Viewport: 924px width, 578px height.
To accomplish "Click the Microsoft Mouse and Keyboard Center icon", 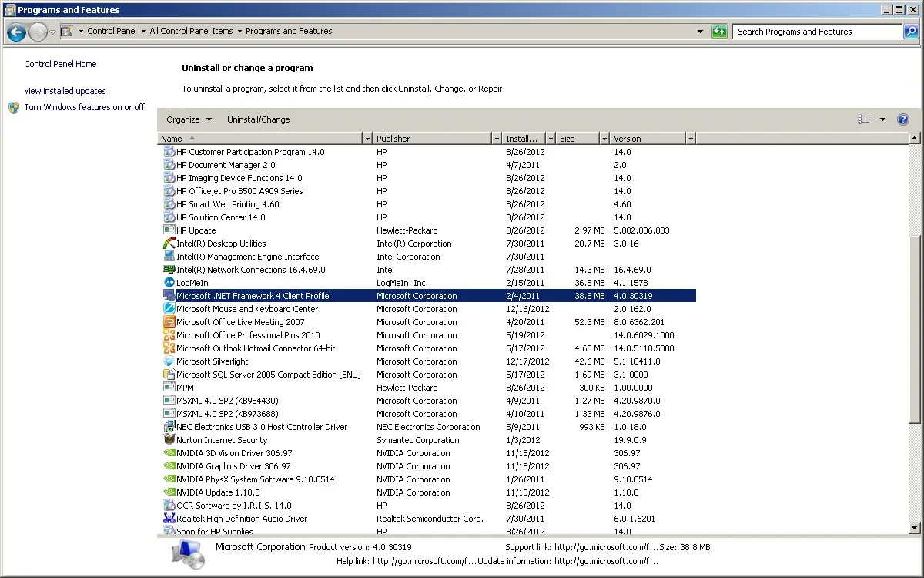I will pos(169,309).
